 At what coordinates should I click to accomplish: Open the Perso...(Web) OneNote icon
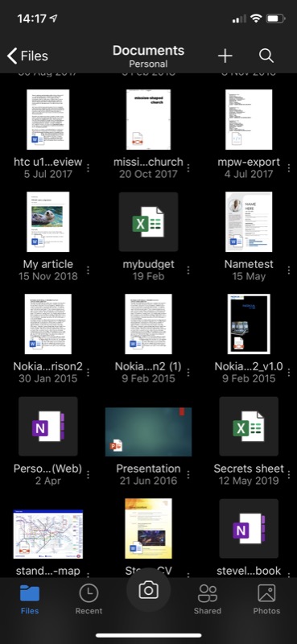(48, 427)
